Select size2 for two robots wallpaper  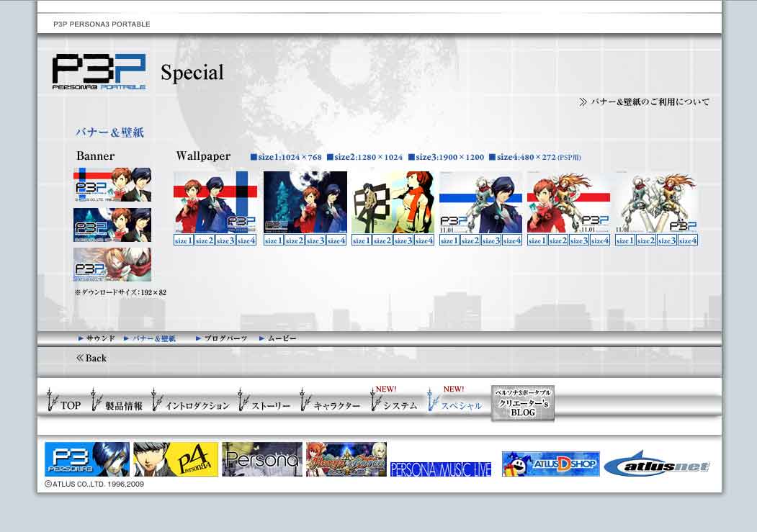(645, 240)
